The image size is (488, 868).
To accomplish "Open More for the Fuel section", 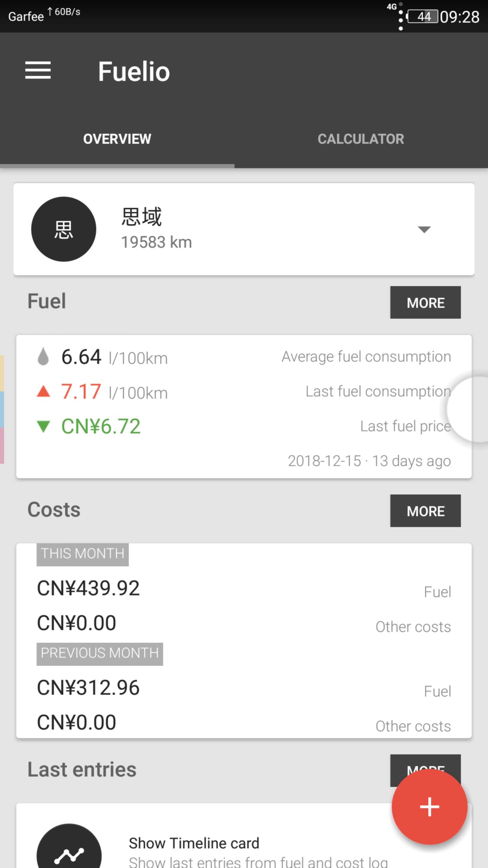I will click(425, 302).
